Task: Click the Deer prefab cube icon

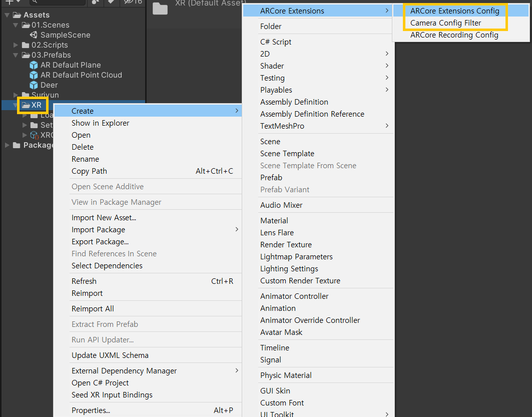Action: (x=34, y=85)
